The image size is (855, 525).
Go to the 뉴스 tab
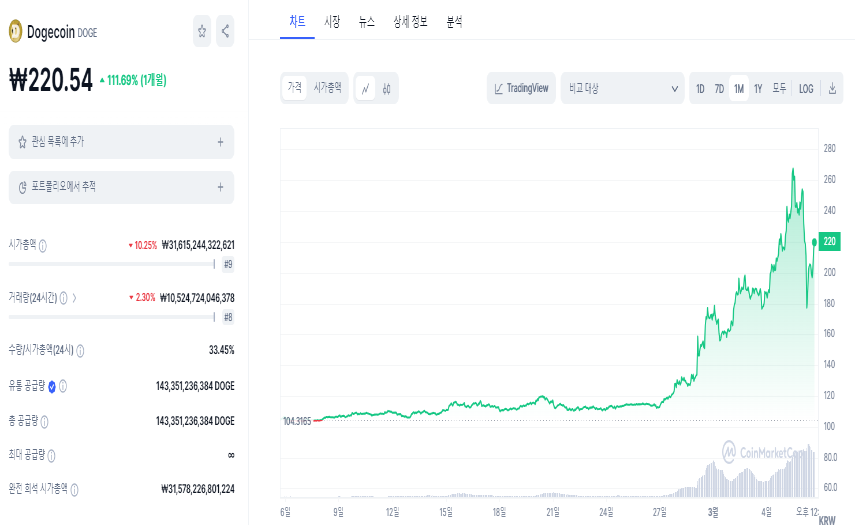click(366, 21)
